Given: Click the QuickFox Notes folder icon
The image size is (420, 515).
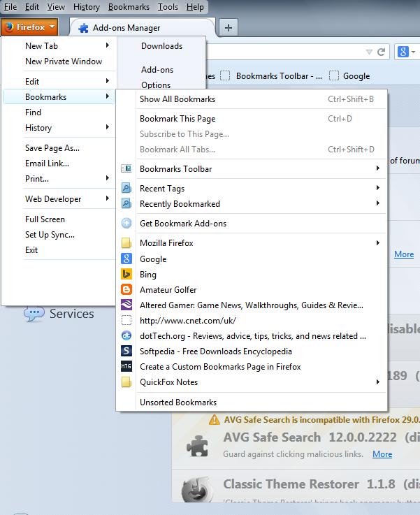Looking at the screenshot, I should pos(126,382).
